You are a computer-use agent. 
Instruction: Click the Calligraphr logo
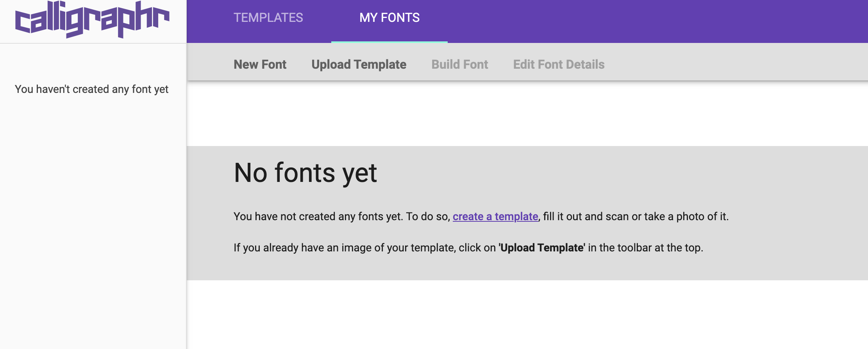tap(92, 19)
